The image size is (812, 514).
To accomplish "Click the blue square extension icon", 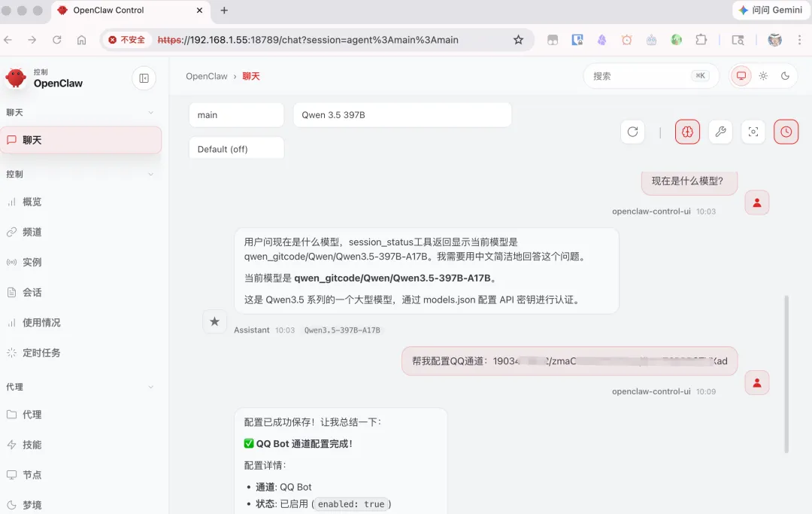I will (577, 40).
